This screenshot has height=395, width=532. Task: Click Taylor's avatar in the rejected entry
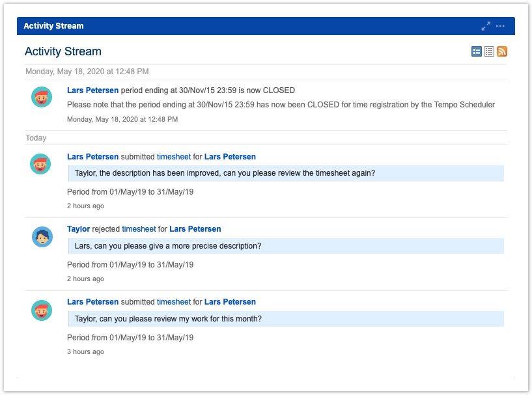pos(42,237)
